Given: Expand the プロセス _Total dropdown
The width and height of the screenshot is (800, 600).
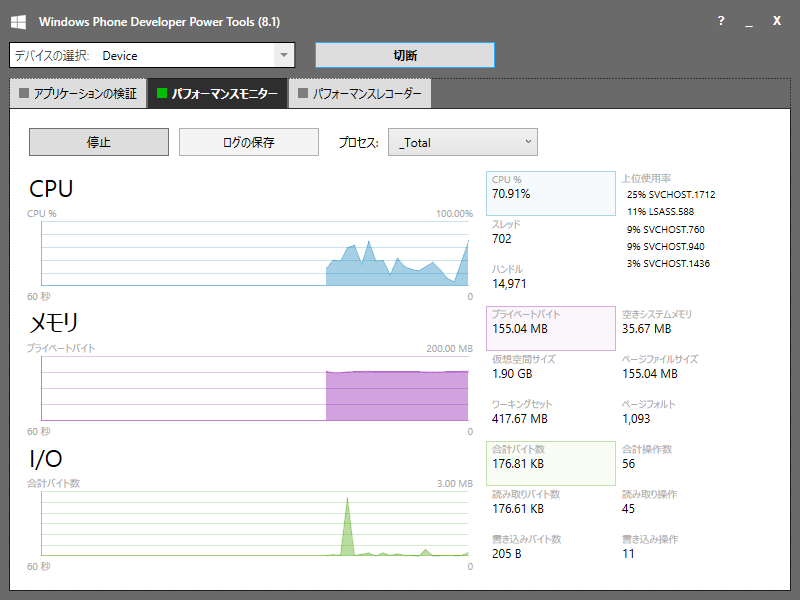Looking at the screenshot, I should point(463,142).
